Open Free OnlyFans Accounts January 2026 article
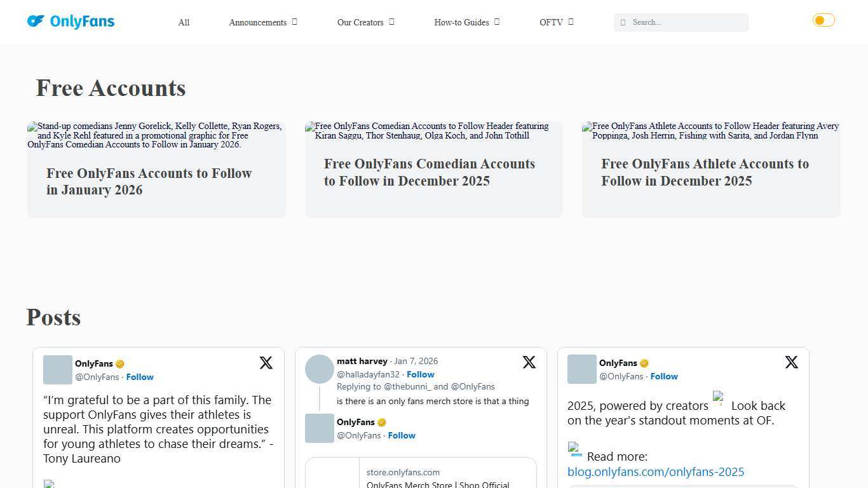Image resolution: width=868 pixels, height=488 pixels. (149, 182)
